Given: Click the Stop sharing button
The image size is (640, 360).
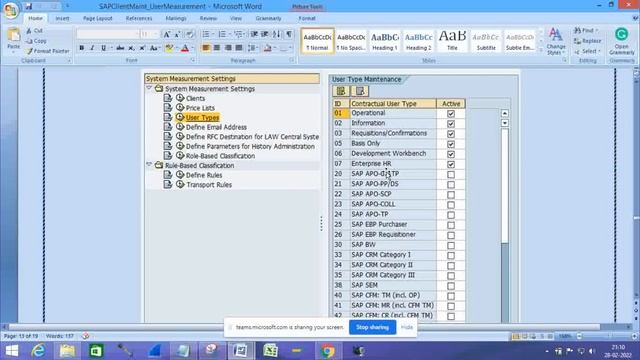Looking at the screenshot, I should 372,327.
